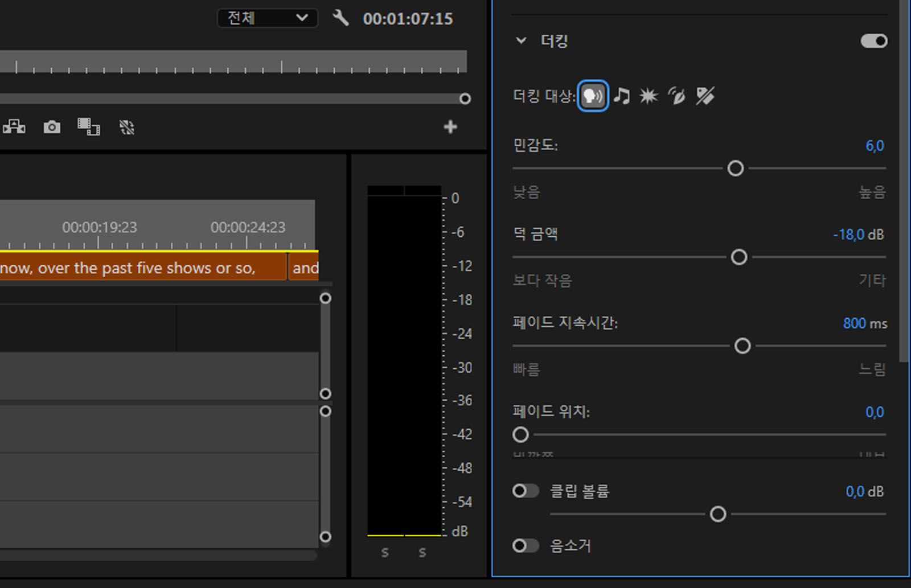Click the -18 mark on the audio meter scale
This screenshot has width=911, height=588.
tap(462, 300)
